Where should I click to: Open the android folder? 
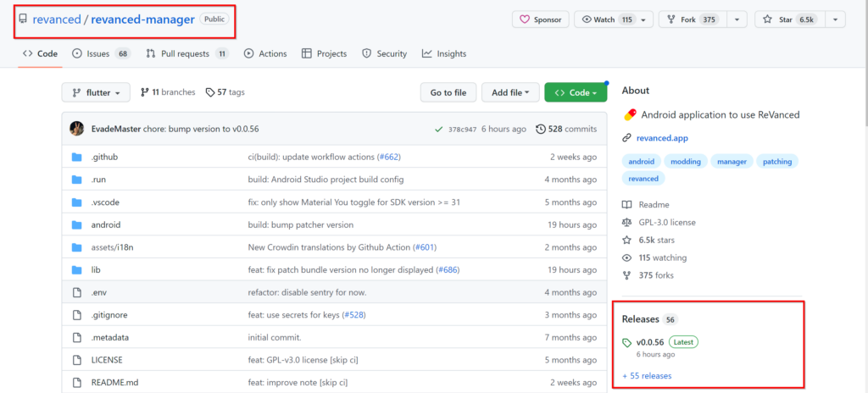[x=106, y=225]
